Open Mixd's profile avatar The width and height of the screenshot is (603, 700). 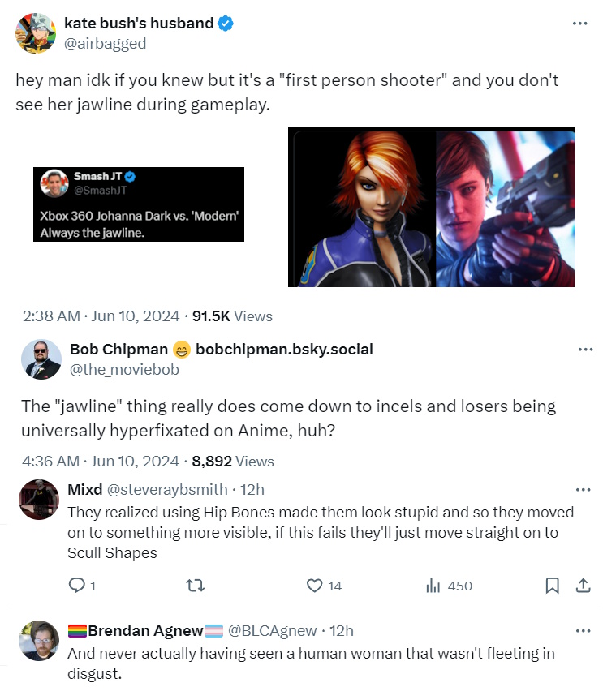(x=39, y=500)
